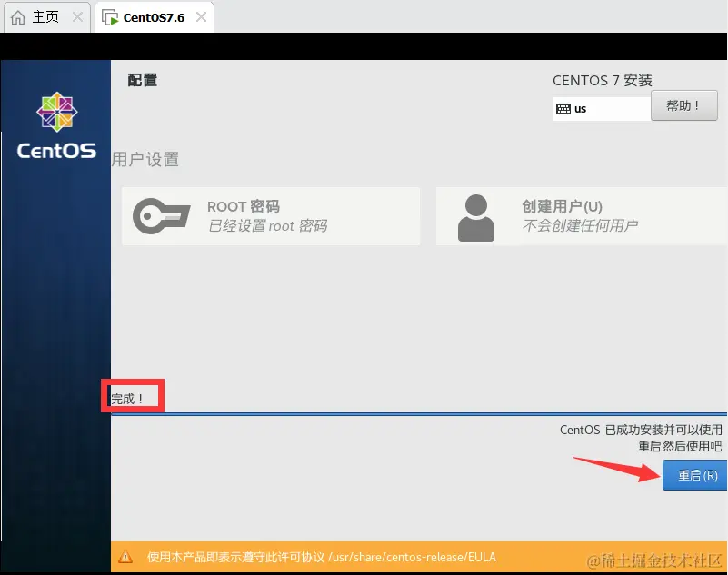This screenshot has width=728, height=575.
Task: Click the user silhouette icon
Action: [x=476, y=218]
